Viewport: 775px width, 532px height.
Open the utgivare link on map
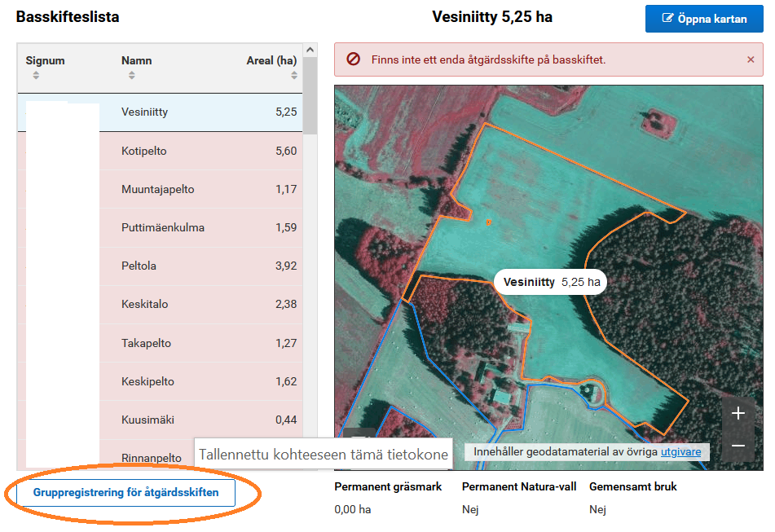[x=680, y=451]
